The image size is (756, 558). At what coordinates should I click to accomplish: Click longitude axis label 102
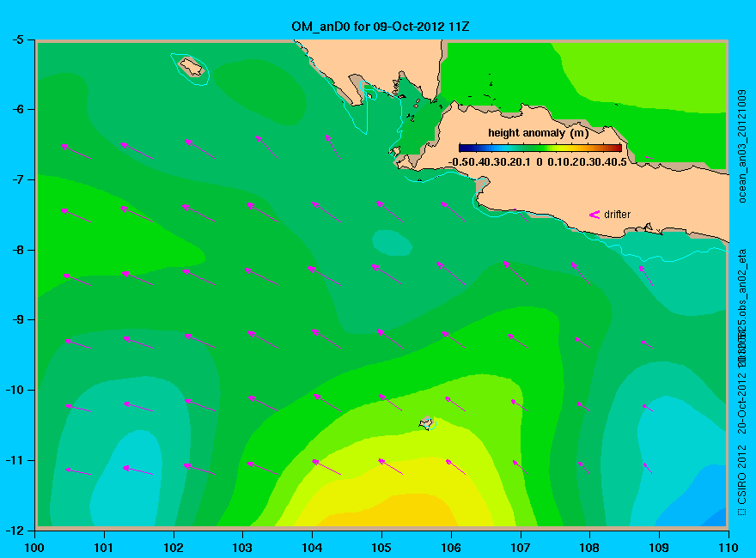[x=173, y=548]
